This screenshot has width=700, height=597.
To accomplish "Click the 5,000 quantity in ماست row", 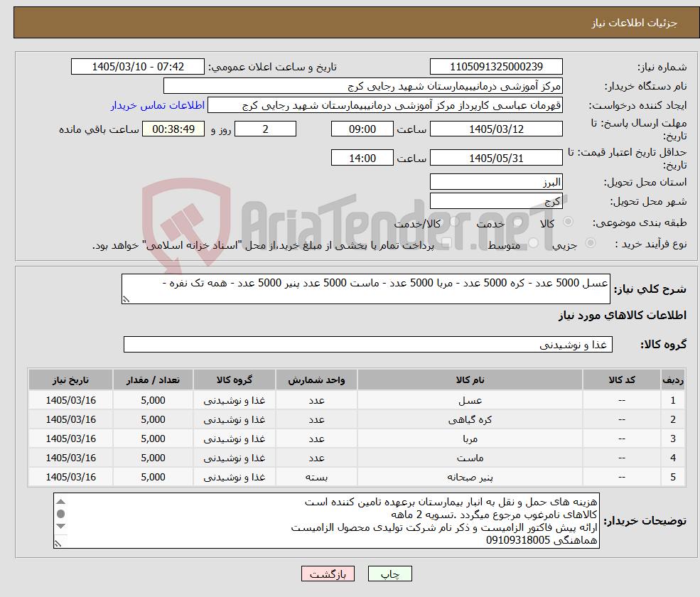I will (x=153, y=458).
